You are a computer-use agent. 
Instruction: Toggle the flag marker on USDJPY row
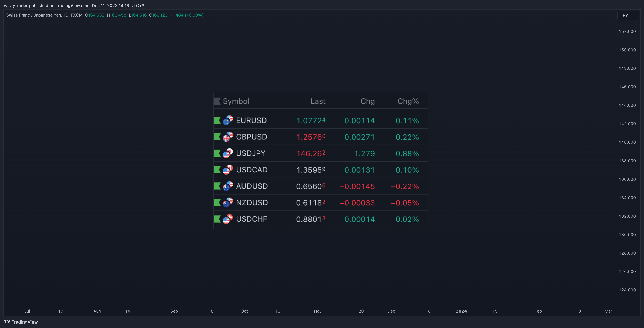217,153
